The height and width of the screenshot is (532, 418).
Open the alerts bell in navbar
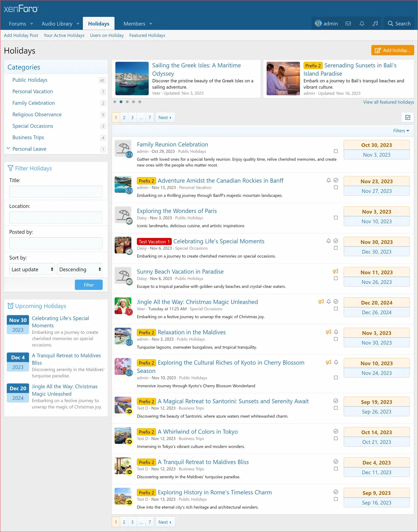pyautogui.click(x=362, y=24)
